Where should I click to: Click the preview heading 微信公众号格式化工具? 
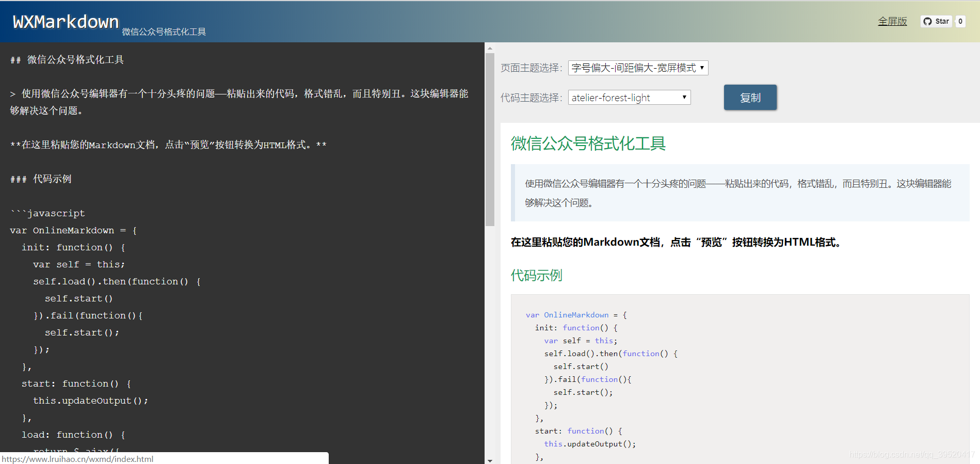click(x=588, y=143)
